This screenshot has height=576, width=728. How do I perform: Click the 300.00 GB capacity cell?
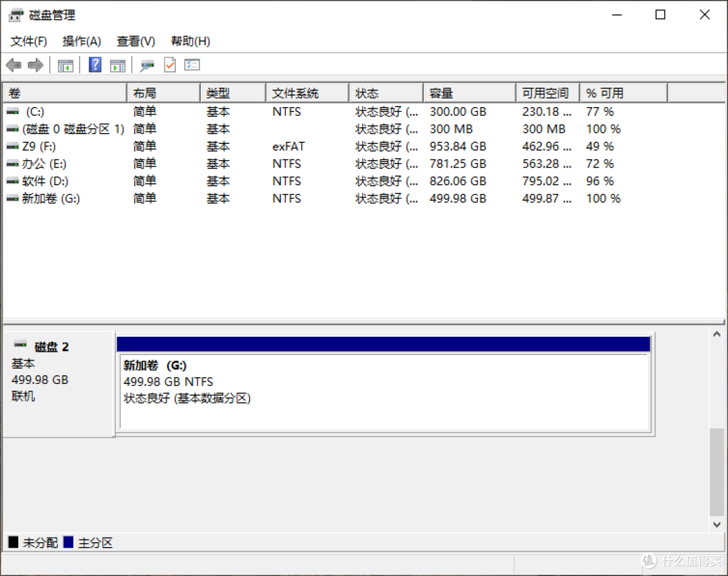tap(458, 112)
